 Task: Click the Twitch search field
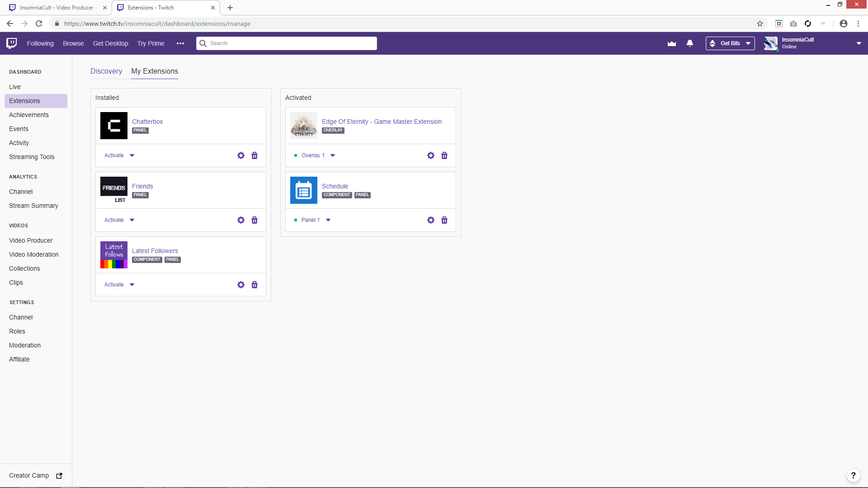coord(287,43)
